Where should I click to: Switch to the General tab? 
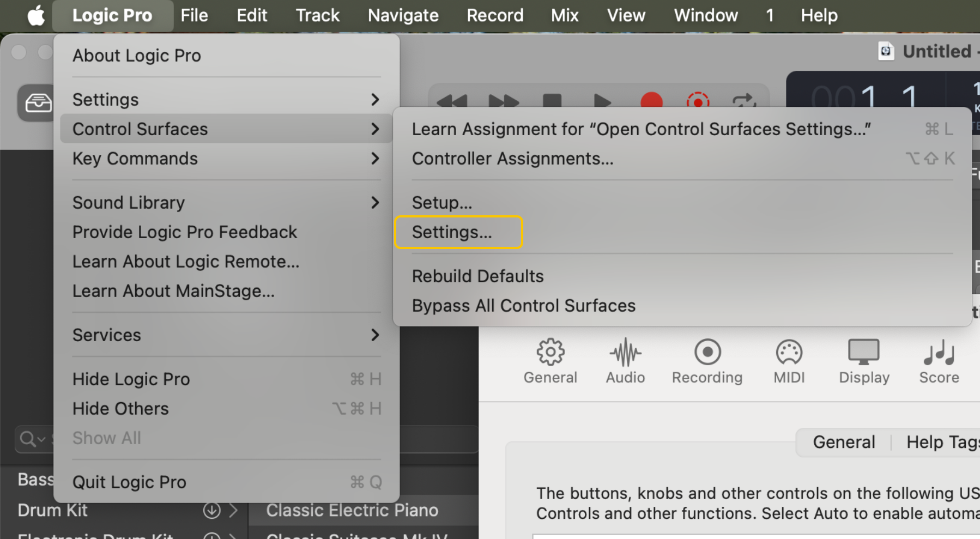click(844, 442)
